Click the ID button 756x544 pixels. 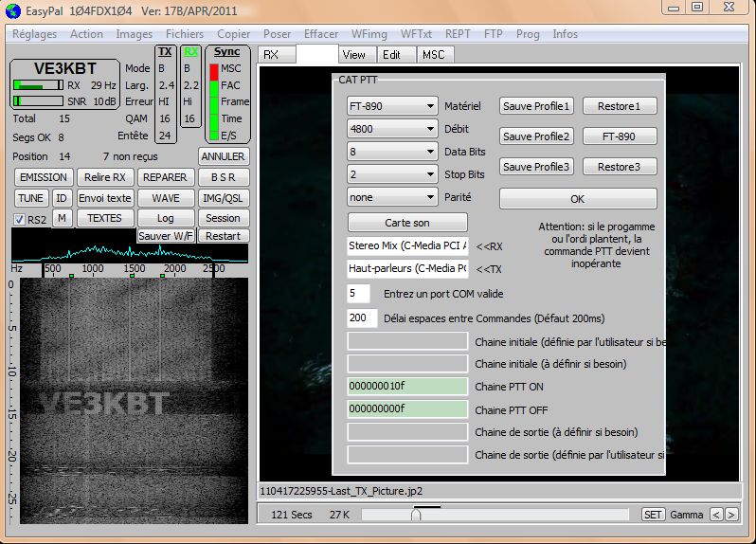click(x=62, y=198)
